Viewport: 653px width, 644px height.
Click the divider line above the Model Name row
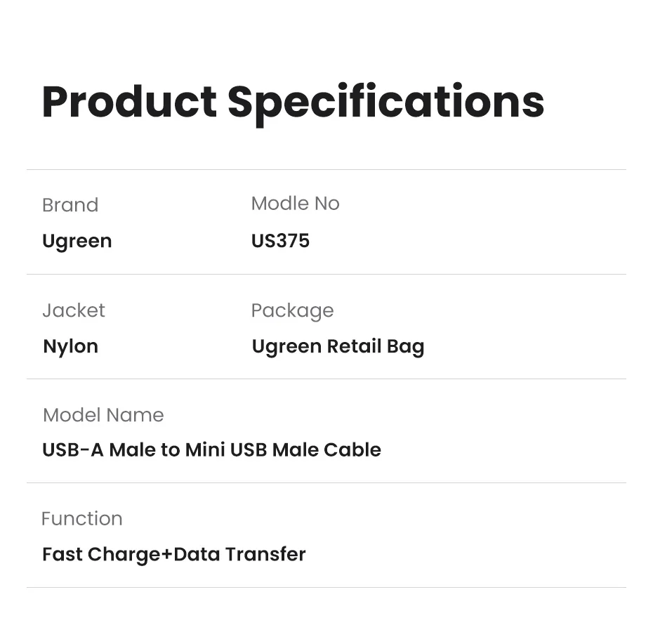[326, 379]
